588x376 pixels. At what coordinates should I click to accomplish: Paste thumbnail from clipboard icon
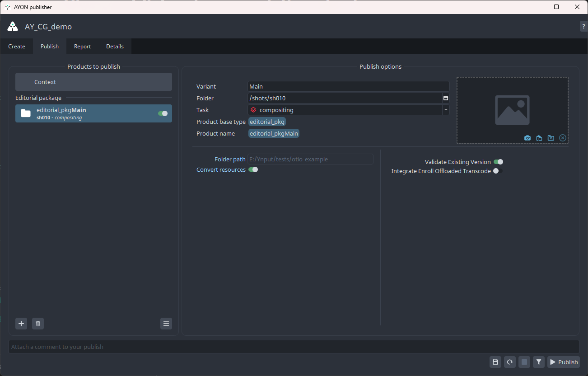pos(539,138)
